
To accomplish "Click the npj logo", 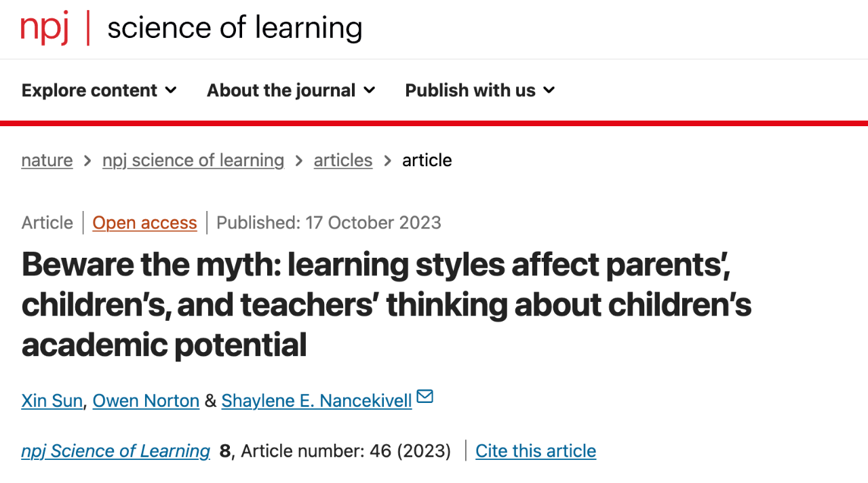I will coord(45,28).
